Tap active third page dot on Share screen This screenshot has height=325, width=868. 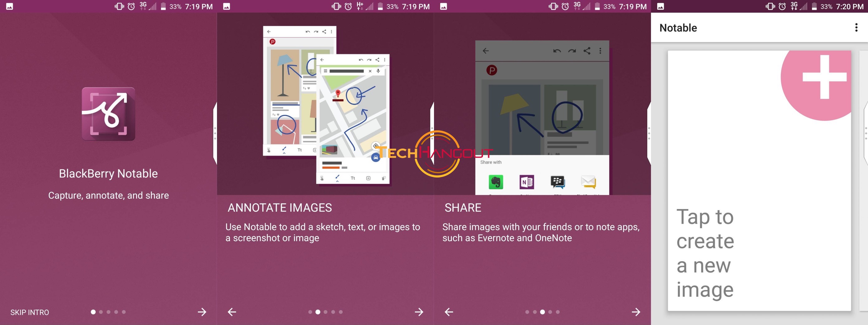(542, 312)
